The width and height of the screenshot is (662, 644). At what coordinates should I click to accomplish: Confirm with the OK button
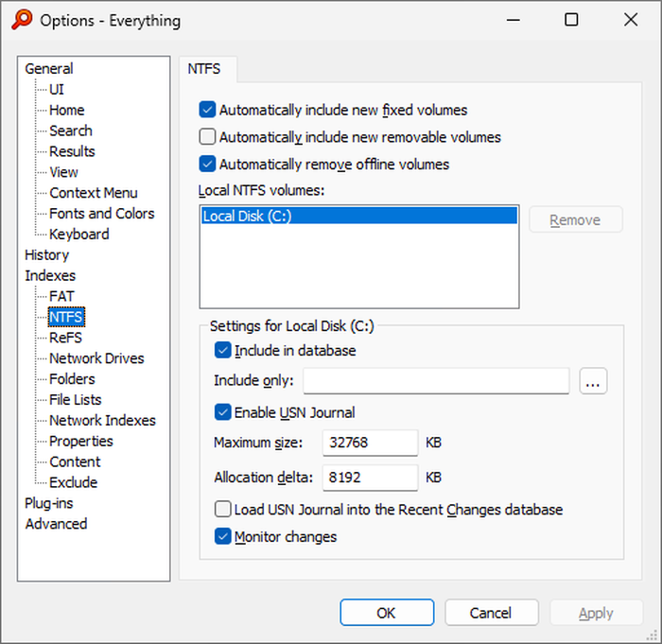coord(387,613)
